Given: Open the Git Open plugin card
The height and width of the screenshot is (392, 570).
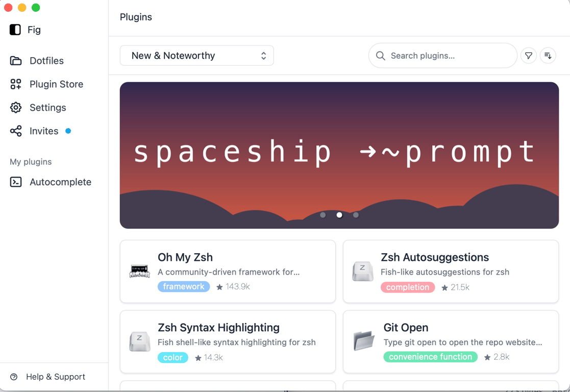Looking at the screenshot, I should [451, 342].
